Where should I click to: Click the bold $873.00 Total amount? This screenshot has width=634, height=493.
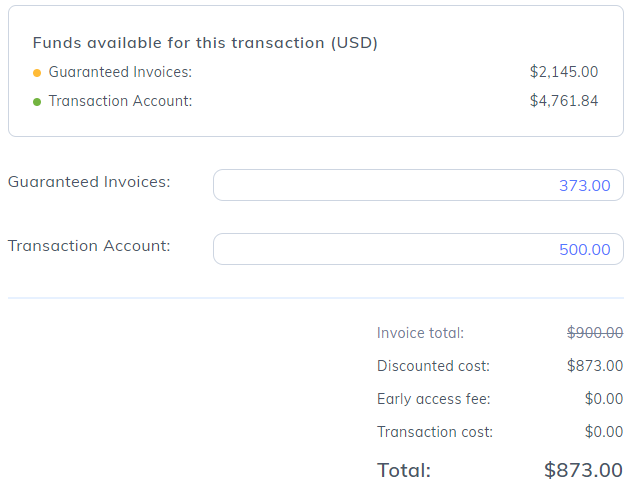pos(583,470)
